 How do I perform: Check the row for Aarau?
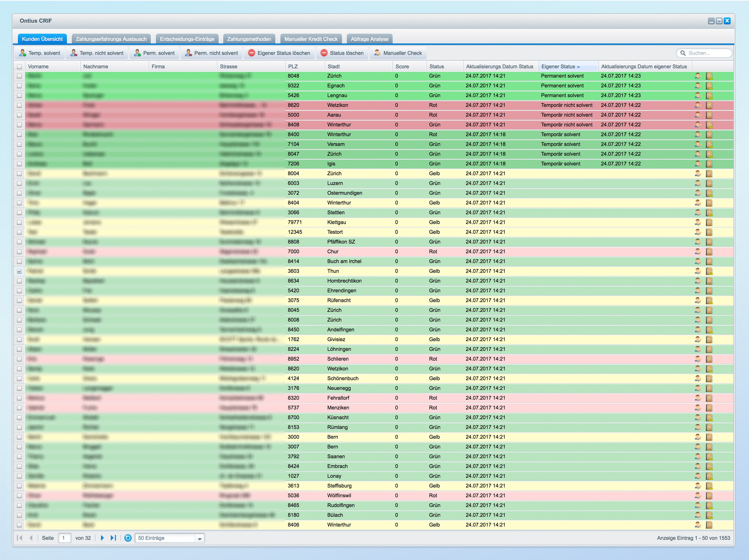pos(19,115)
